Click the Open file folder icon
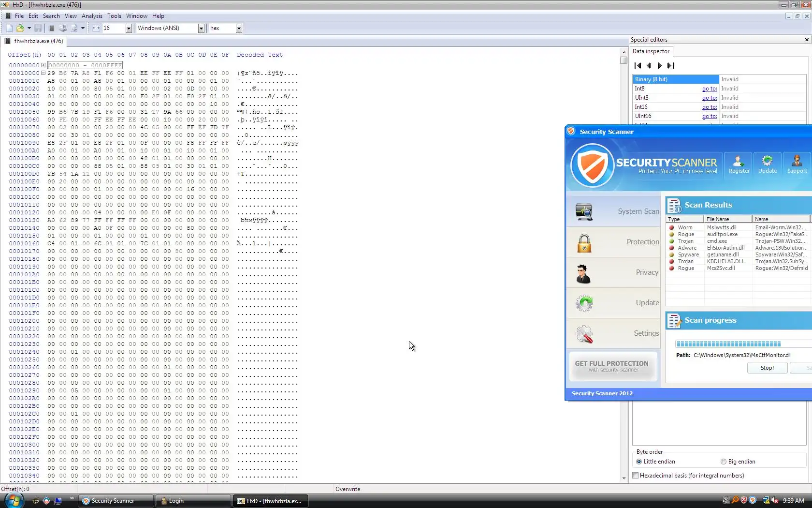The image size is (812, 508). pyautogui.click(x=20, y=28)
